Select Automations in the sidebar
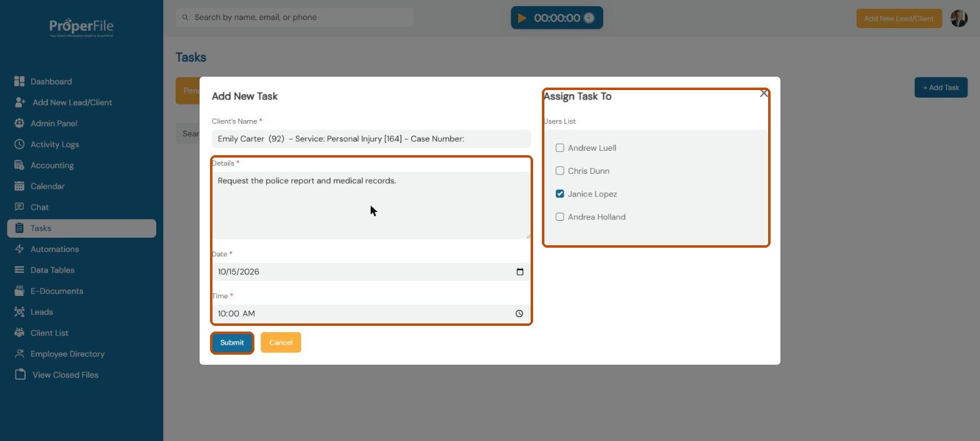The height and width of the screenshot is (441, 980). pos(81,249)
